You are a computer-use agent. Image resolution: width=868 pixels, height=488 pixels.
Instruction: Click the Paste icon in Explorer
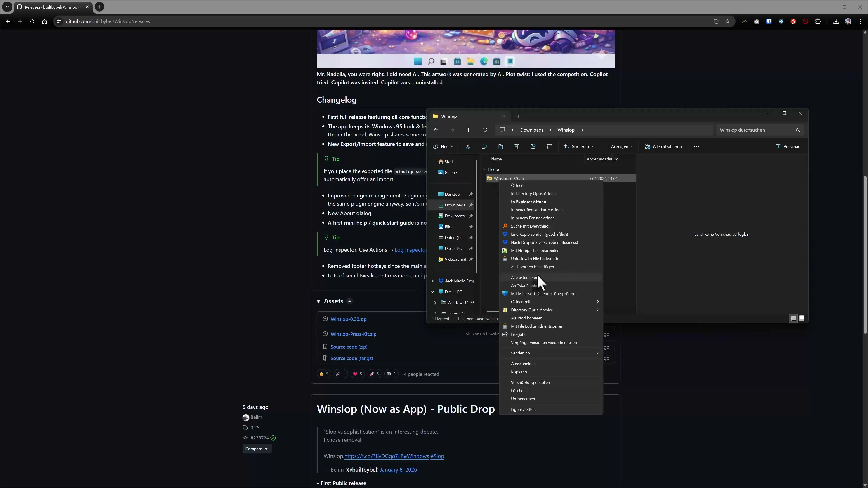(x=500, y=146)
